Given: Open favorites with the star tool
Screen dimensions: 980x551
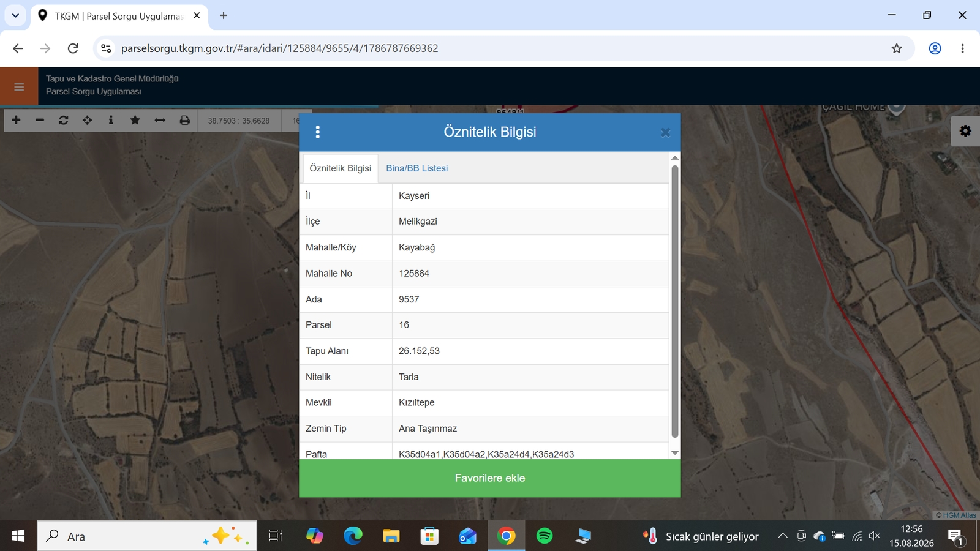Looking at the screenshot, I should tap(135, 120).
